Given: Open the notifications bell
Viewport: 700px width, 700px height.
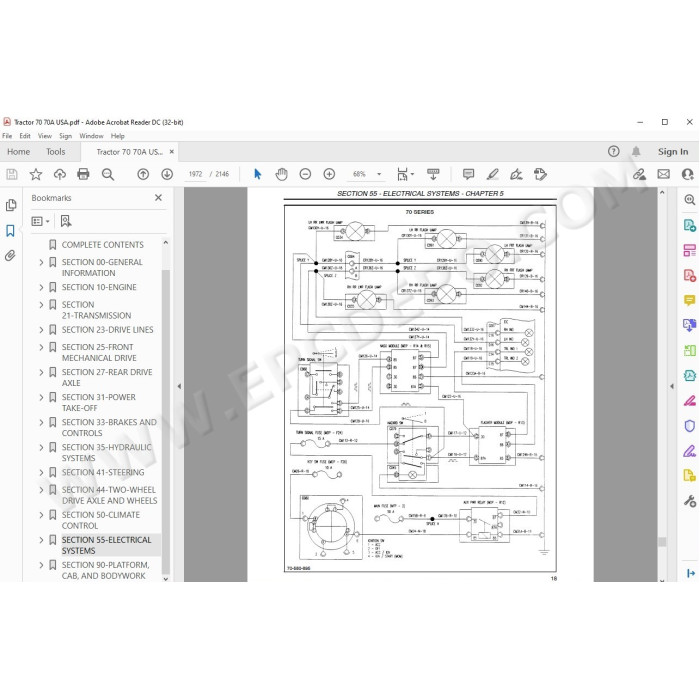Looking at the screenshot, I should point(636,152).
